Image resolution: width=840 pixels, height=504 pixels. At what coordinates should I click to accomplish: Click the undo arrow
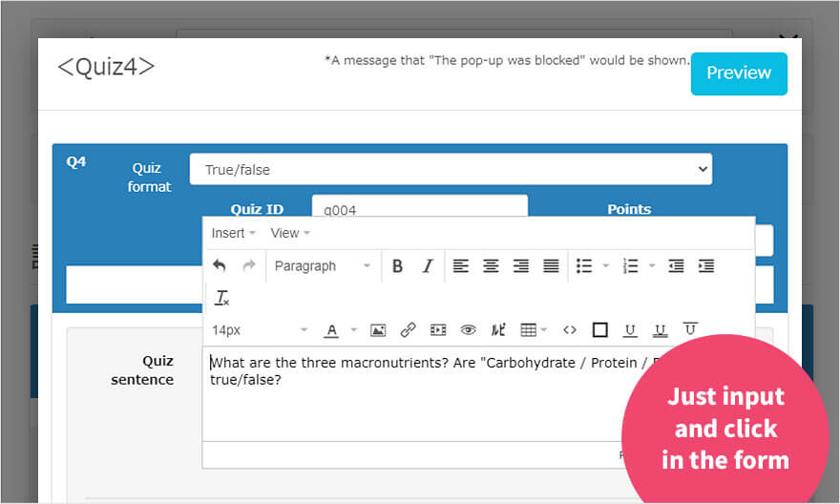click(220, 266)
